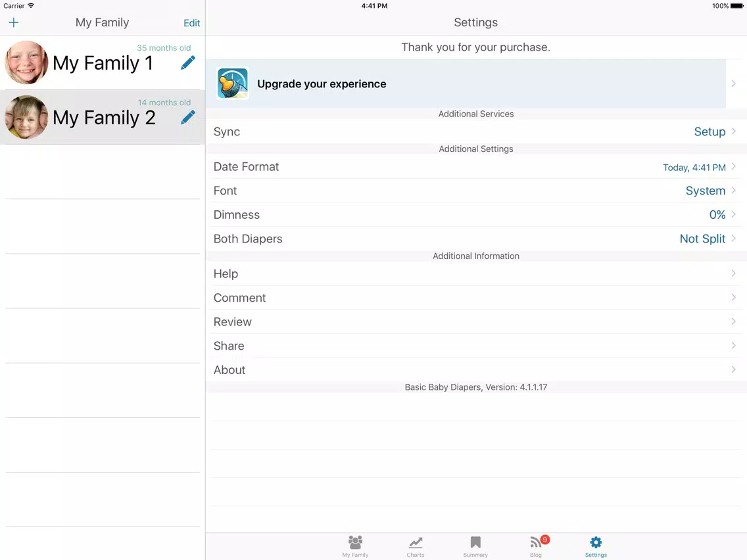
Task: Expand the chevron on the Review row
Action: tap(734, 321)
